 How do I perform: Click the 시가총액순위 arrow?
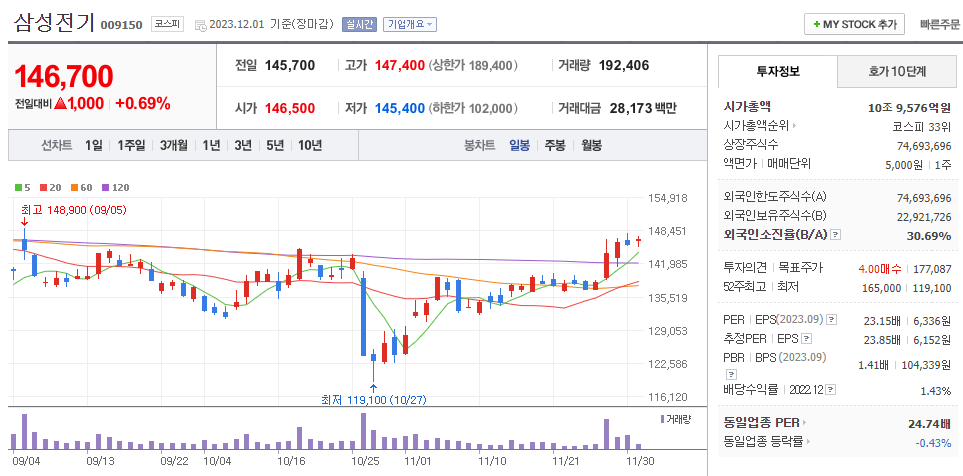click(x=795, y=127)
